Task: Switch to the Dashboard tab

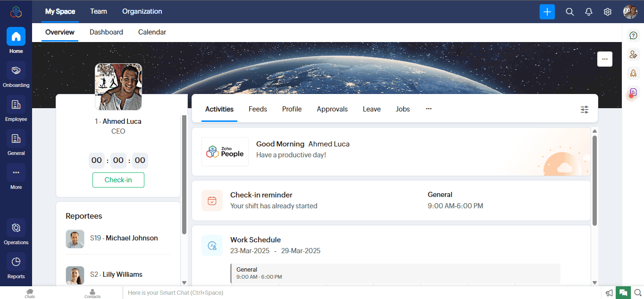Action: pyautogui.click(x=106, y=32)
